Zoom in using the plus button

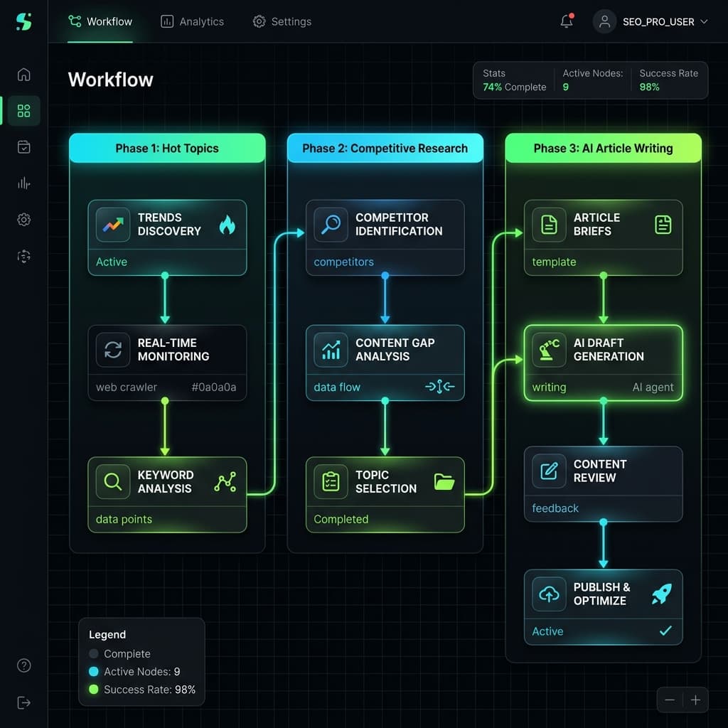[x=695, y=700]
